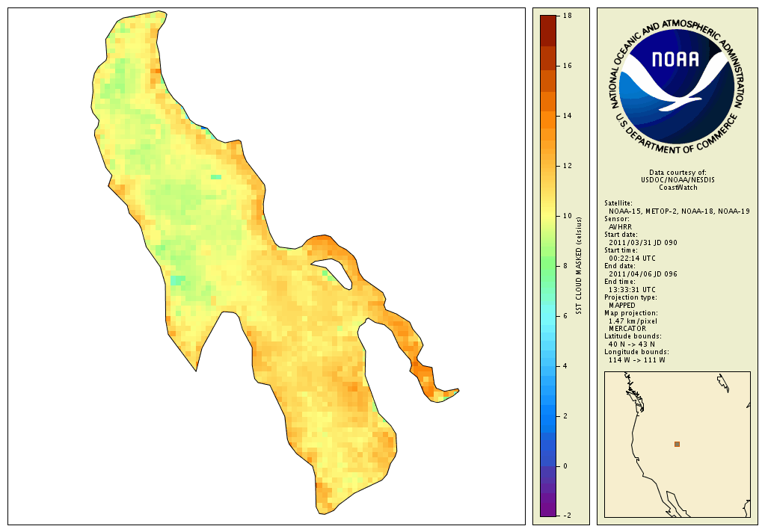Screen dimensions: 765x532
Task: Click the USDOC/NOAA/NESDIS credit line
Action: [678, 180]
